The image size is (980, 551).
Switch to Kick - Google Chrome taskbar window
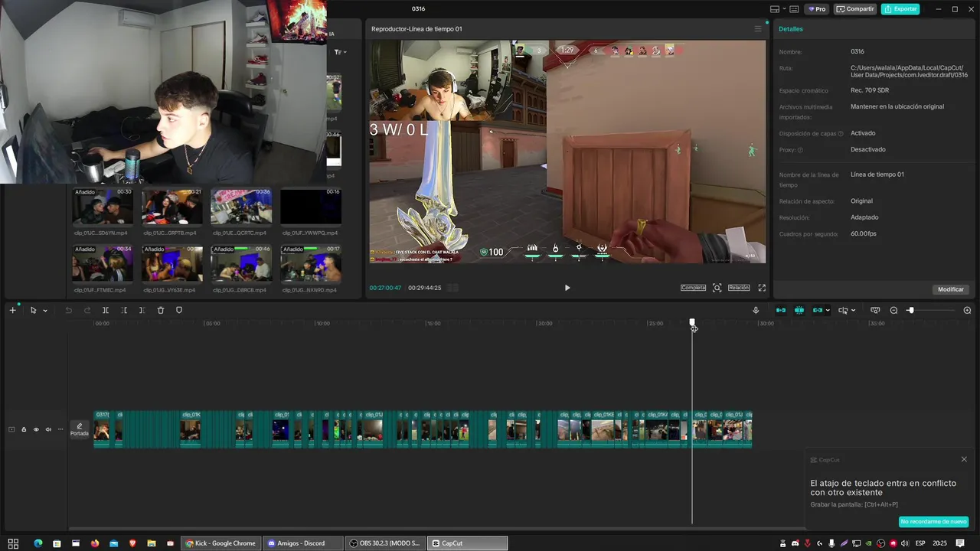tap(220, 543)
